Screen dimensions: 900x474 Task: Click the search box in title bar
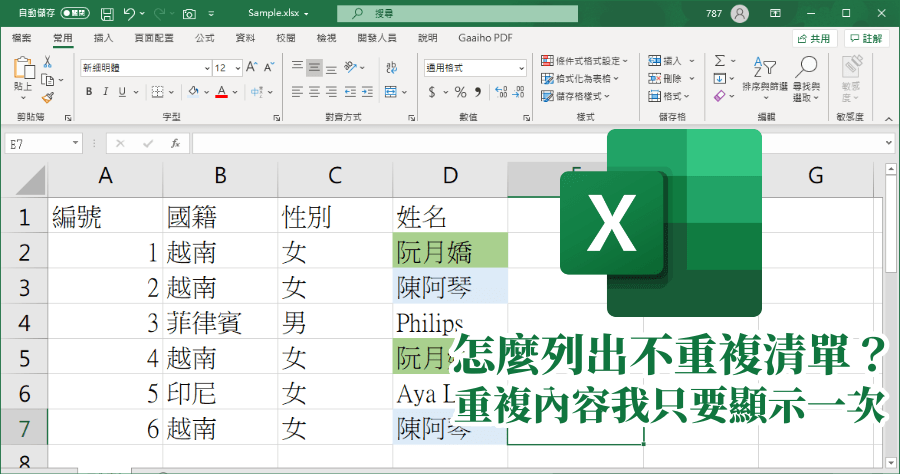pos(457,13)
